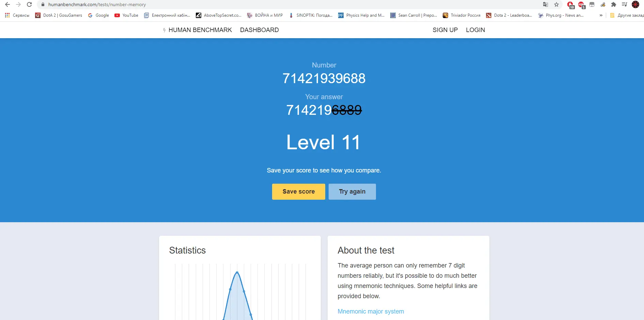View site security info via the lock icon
Viewport: 644px width, 320px height.
pos(43,4)
